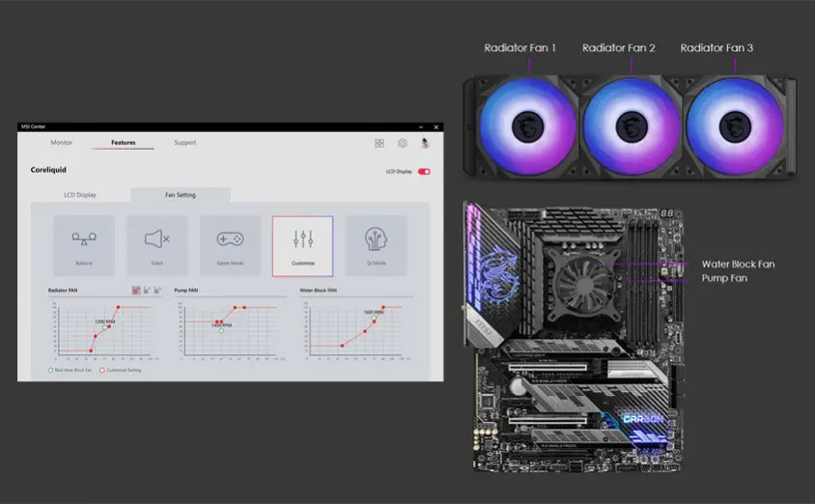Close the MSI Center window

coord(436,126)
